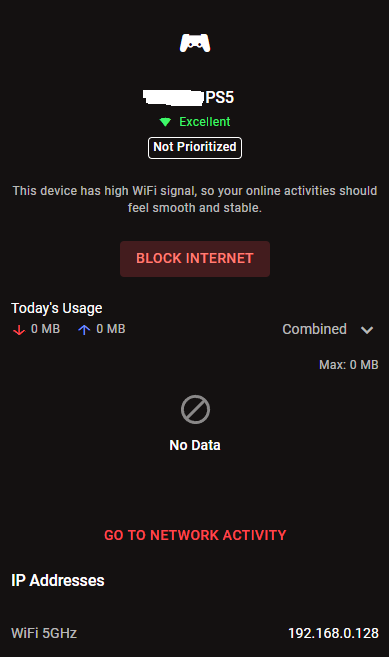Click the Today's Usage heading
Viewport: 389px width, 657px height.
[x=57, y=308]
